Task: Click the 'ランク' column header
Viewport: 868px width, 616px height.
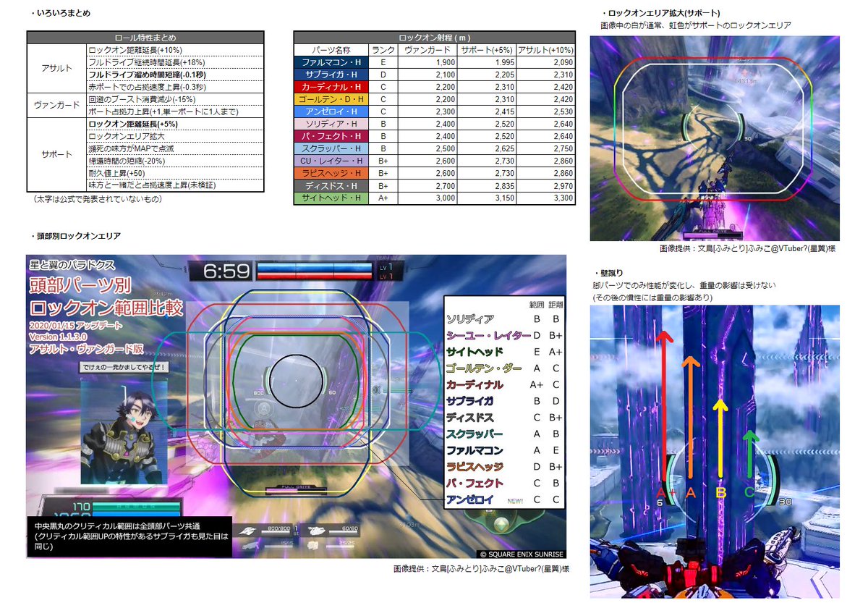Action: click(x=383, y=50)
